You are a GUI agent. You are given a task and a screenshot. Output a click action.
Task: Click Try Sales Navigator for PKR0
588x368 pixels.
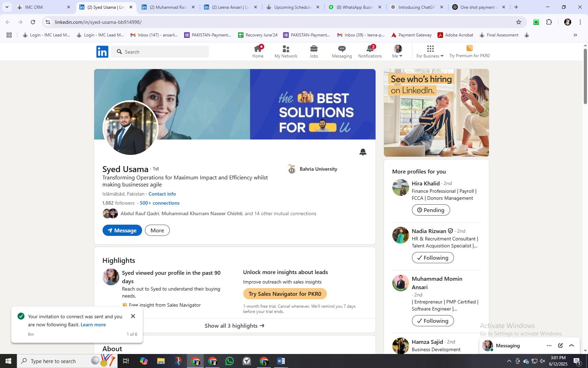tap(285, 294)
